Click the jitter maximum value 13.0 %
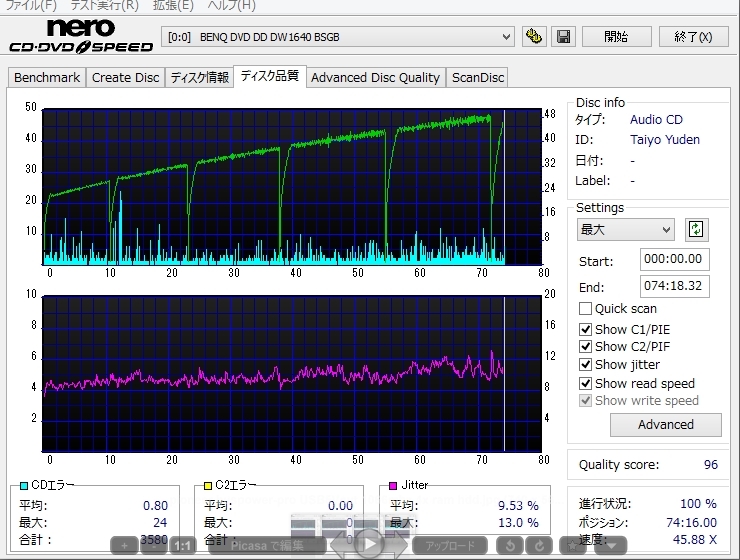This screenshot has height=560, width=740. [518, 523]
